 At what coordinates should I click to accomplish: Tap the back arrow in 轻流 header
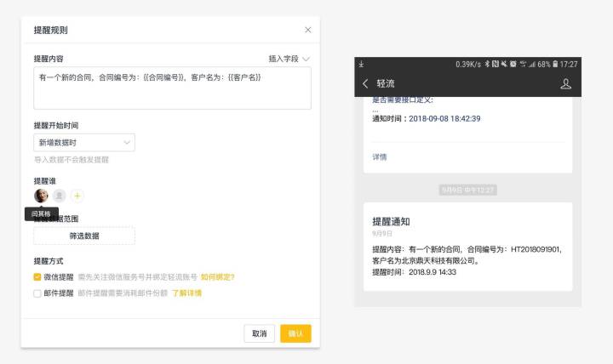coord(366,83)
